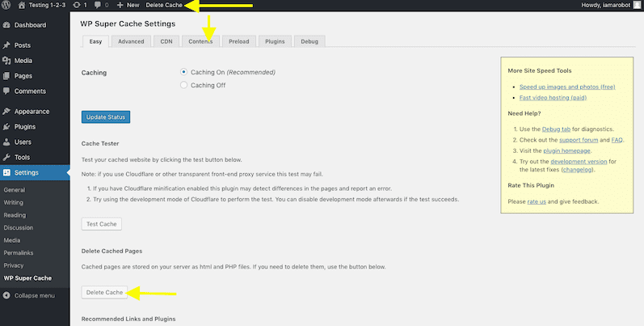Open Discussion settings submenu
644x326 pixels.
click(19, 227)
